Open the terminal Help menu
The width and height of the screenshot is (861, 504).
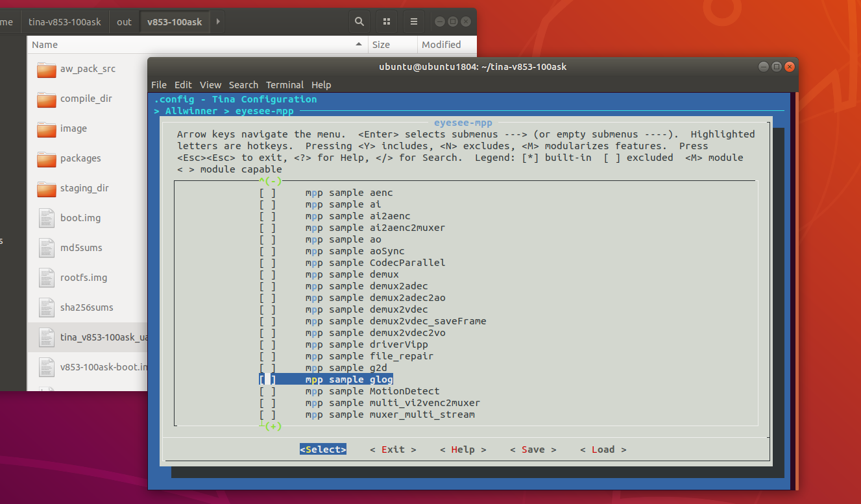(321, 85)
